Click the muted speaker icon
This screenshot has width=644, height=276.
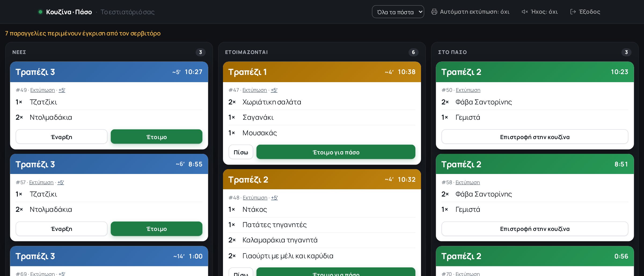[525, 12]
